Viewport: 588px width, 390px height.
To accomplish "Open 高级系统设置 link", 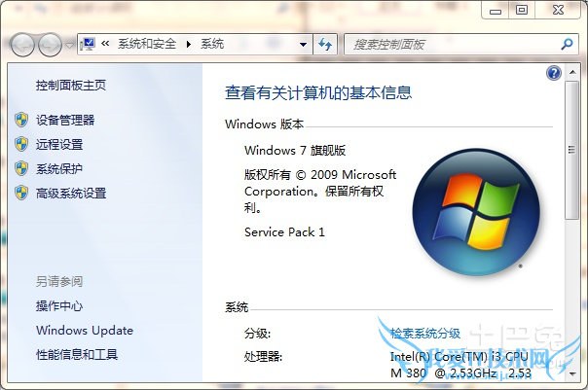I will (71, 194).
